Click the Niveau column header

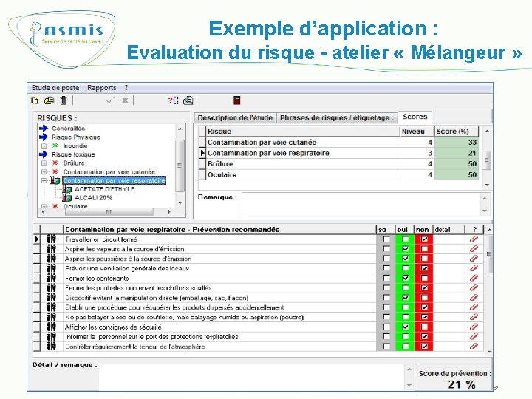coord(417,132)
